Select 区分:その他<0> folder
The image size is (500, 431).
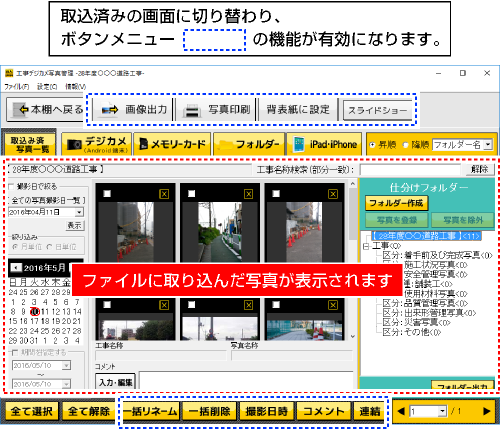(412, 332)
